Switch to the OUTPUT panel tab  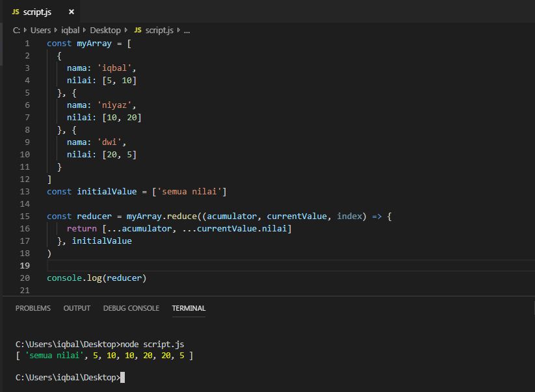[x=77, y=308]
